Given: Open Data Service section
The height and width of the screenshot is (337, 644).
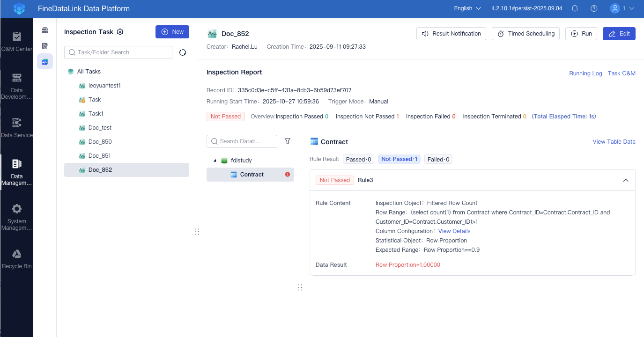Looking at the screenshot, I should click(17, 128).
